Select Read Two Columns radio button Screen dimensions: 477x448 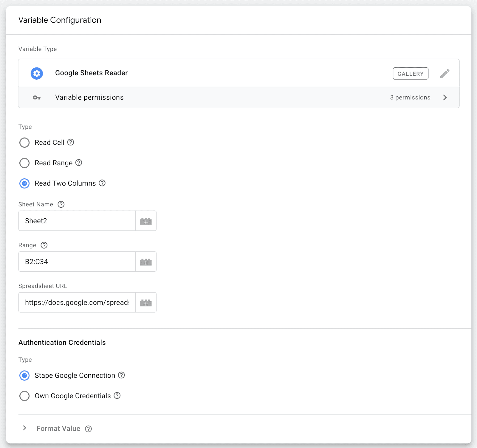(24, 183)
